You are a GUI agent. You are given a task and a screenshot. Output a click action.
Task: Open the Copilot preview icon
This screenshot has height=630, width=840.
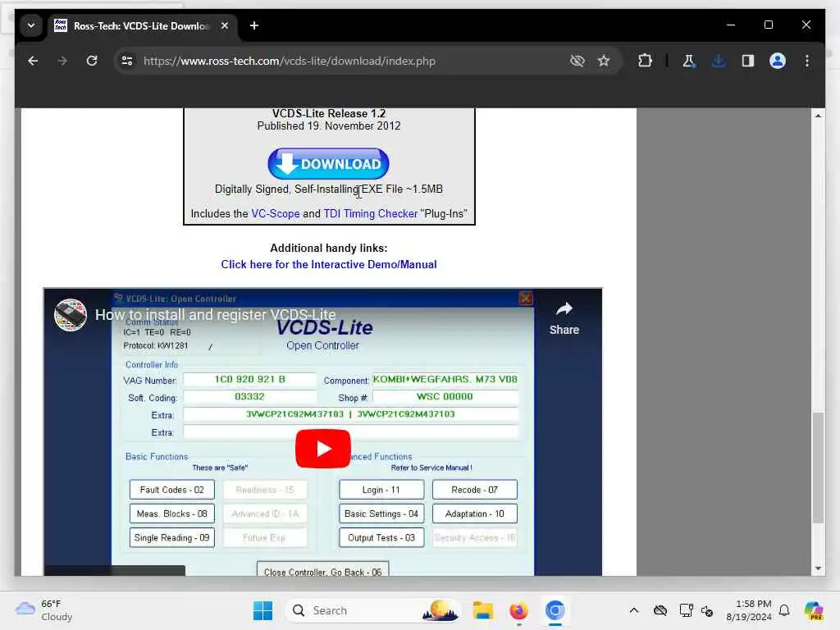coord(813,610)
